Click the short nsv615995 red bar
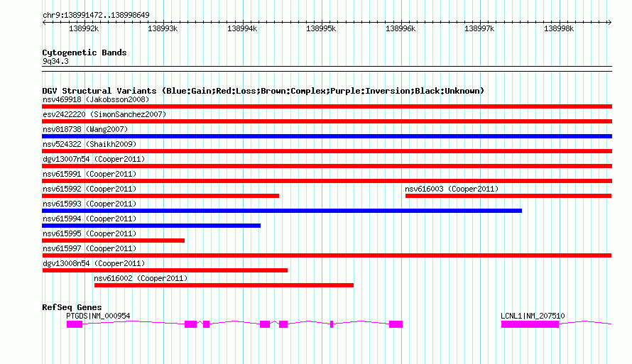Screen dimensions: 632x364 pos(113,241)
